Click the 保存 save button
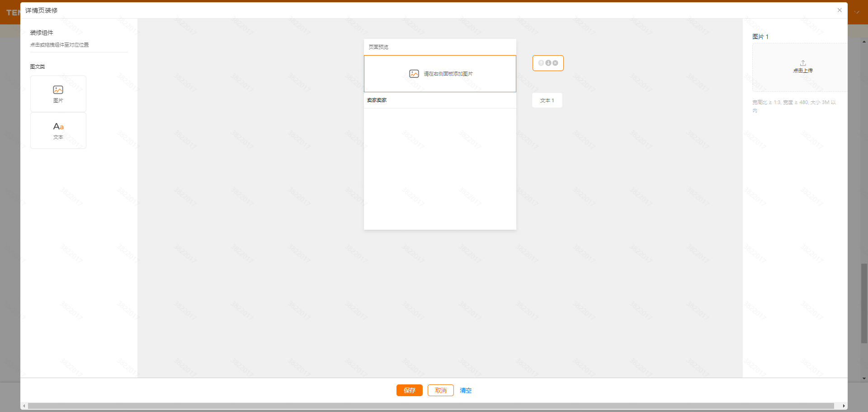The image size is (868, 412). tap(409, 390)
